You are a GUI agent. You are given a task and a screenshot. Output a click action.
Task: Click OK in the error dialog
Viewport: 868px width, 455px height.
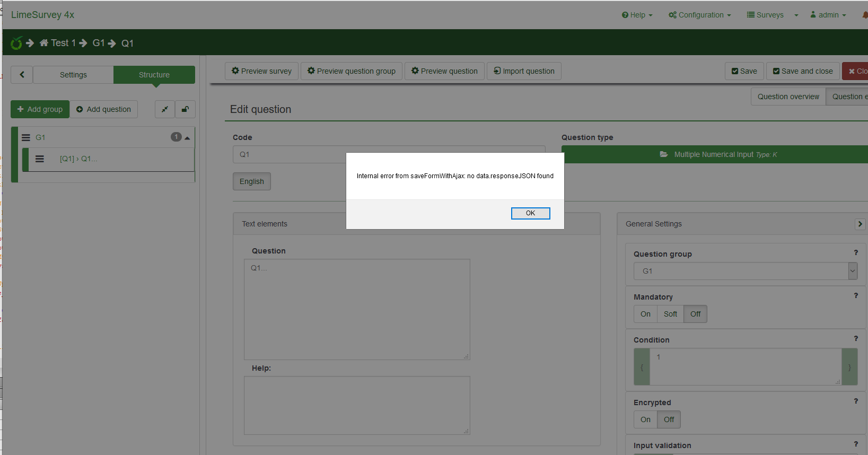click(530, 213)
